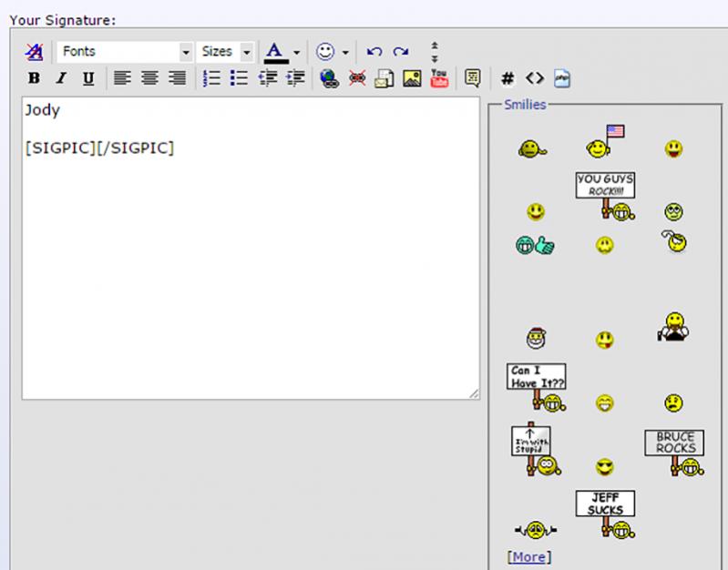Click the Remove Link icon
Screen dimensions: 728x570
point(357,78)
